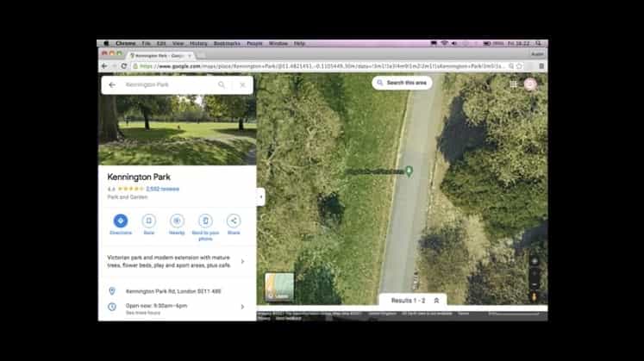The image size is (644, 361).
Task: Click Send to your phone icon
Action: point(205,221)
